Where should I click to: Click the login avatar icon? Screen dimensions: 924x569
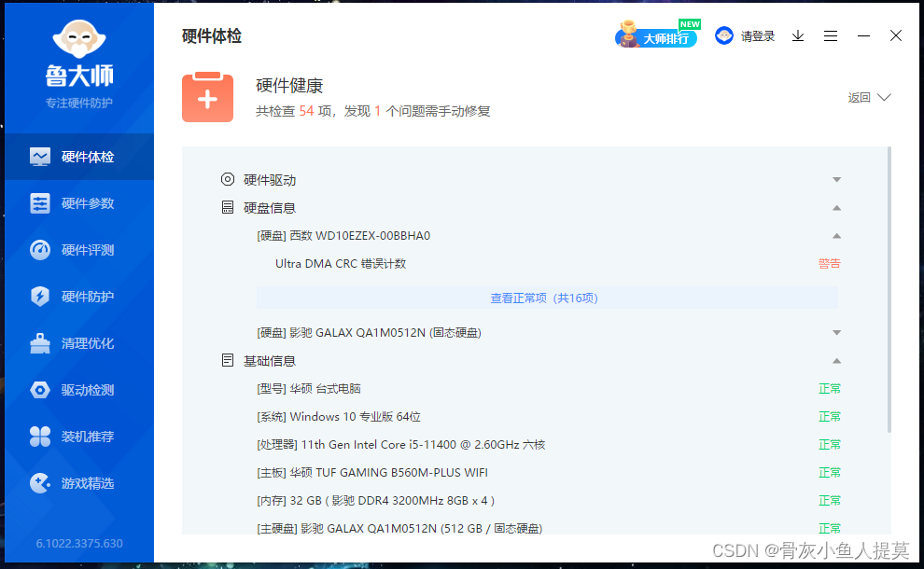coord(724,36)
